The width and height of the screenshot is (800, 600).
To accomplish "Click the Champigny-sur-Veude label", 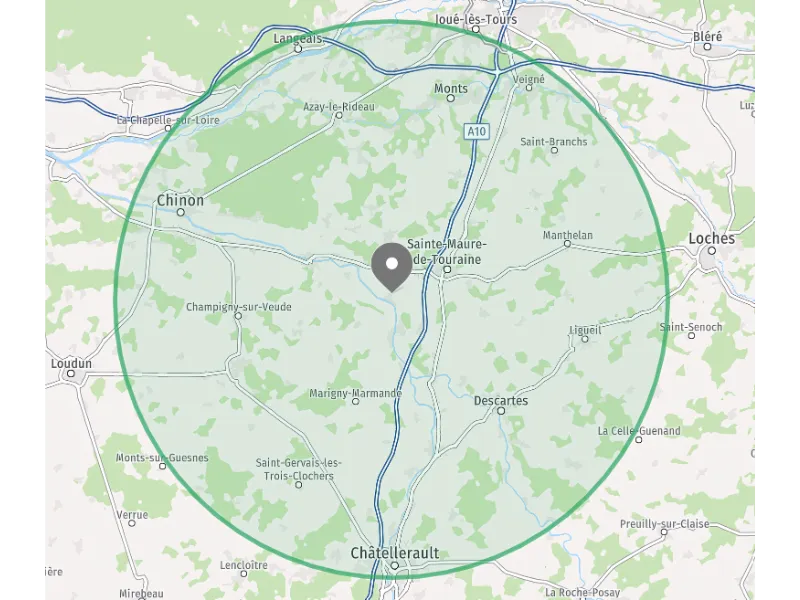I will [x=239, y=307].
